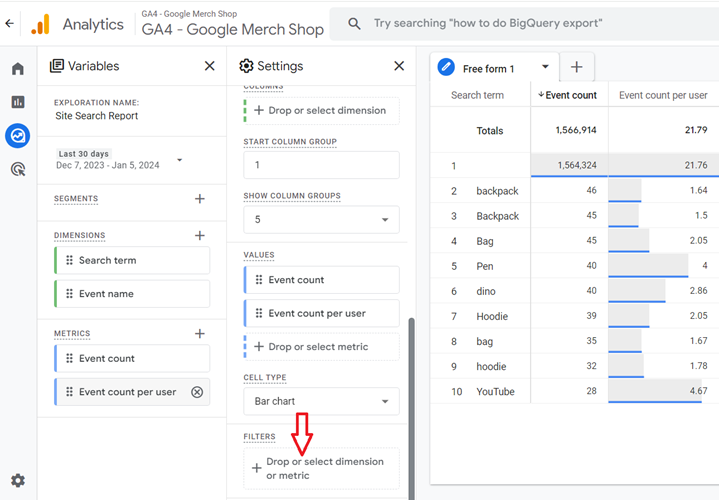Click the SEGMENTS section label
This screenshot has height=500, width=719.
tap(76, 199)
